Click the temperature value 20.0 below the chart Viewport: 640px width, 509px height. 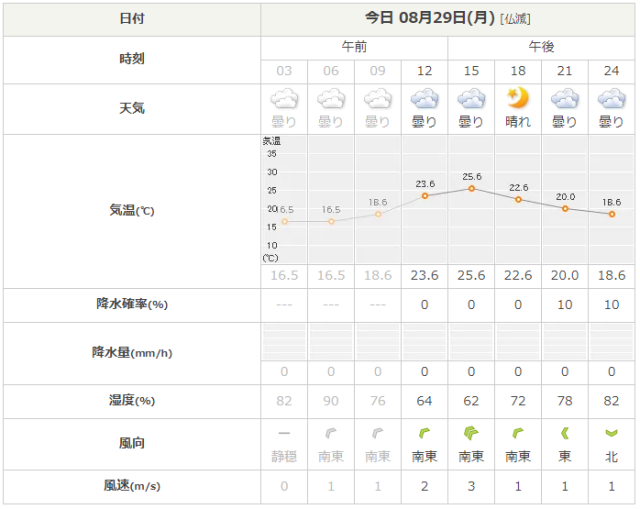[565, 276]
